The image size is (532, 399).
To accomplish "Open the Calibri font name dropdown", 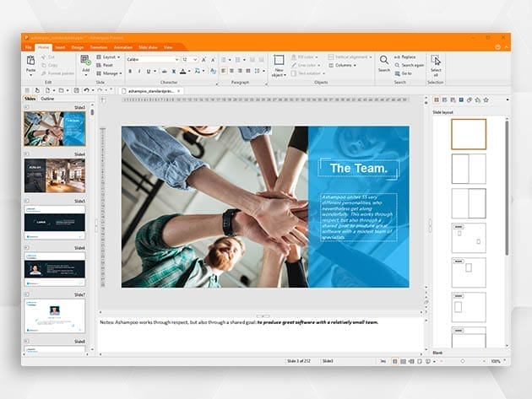I will click(176, 59).
